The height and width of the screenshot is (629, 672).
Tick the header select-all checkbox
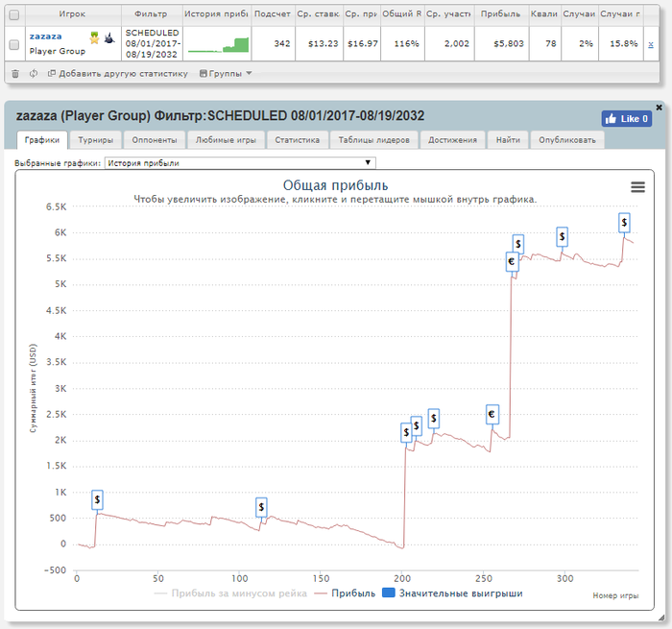14,14
